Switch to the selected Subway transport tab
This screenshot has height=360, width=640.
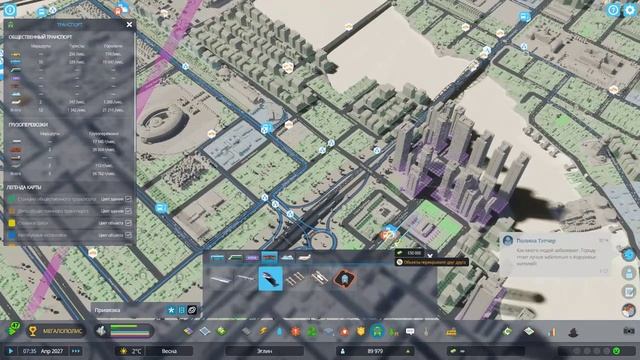coord(269,258)
